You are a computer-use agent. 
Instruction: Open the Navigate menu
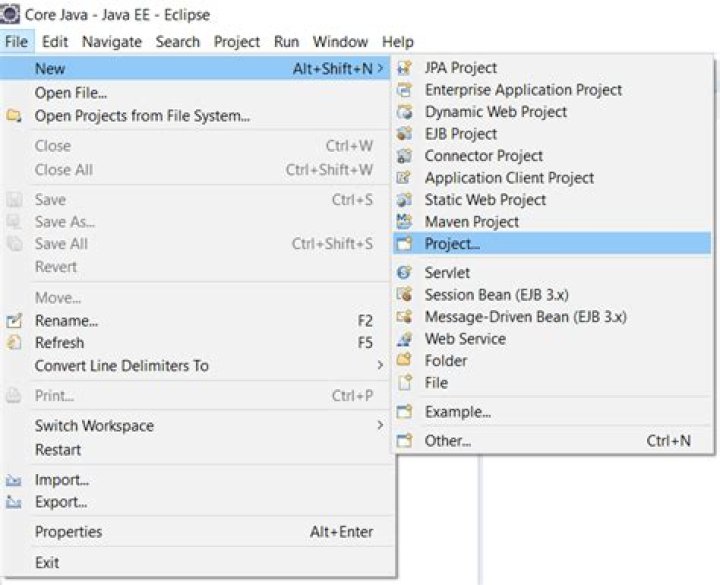click(x=112, y=42)
